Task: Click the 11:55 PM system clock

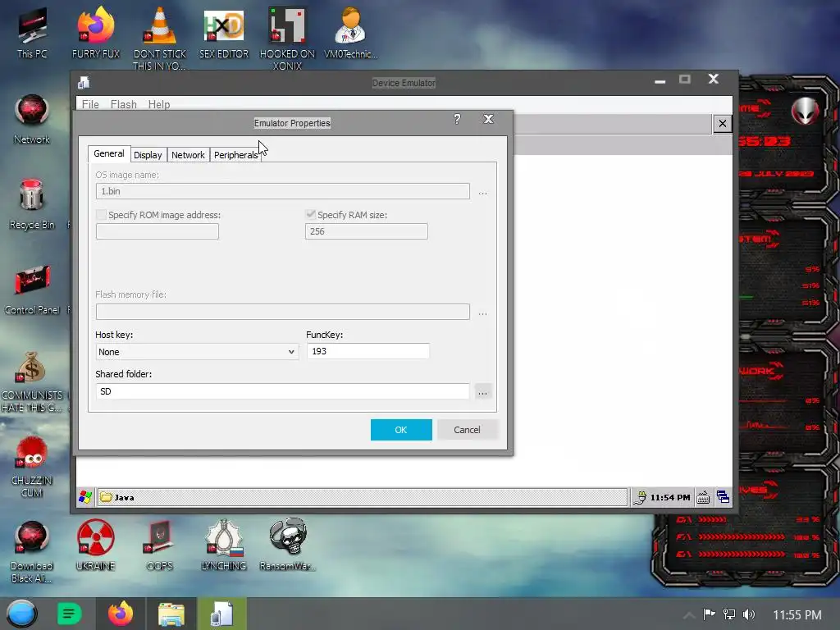Action: 797,614
